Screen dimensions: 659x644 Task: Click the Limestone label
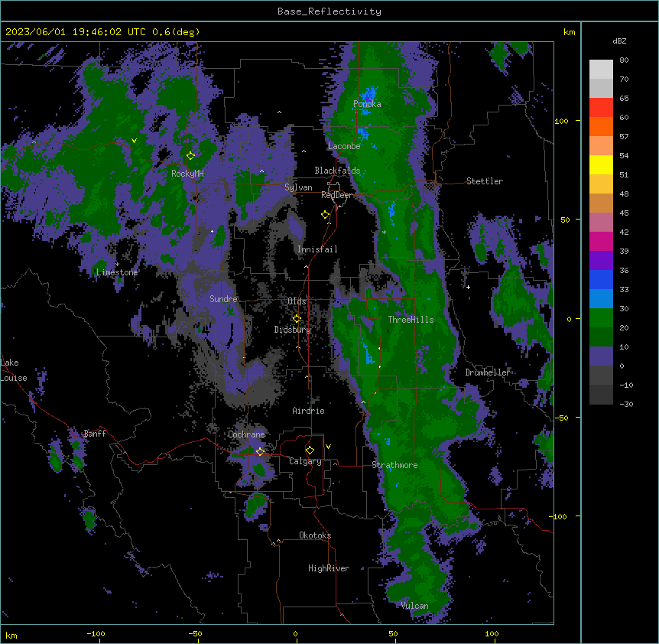(117, 272)
